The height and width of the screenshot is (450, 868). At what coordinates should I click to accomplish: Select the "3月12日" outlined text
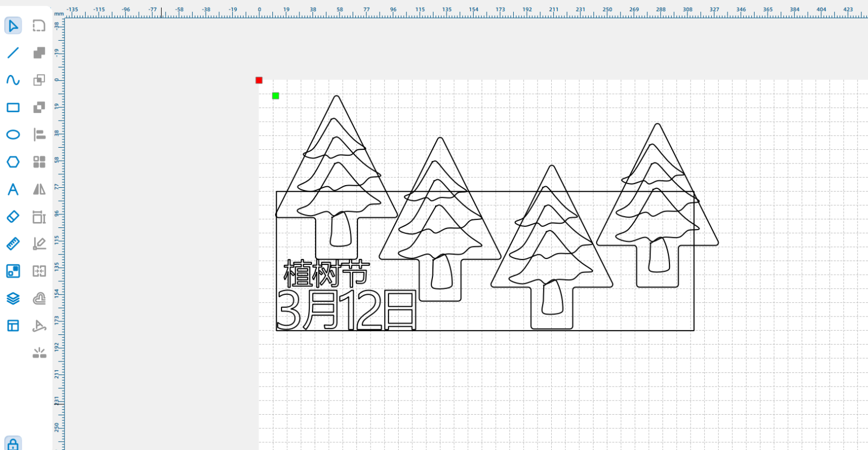(347, 310)
